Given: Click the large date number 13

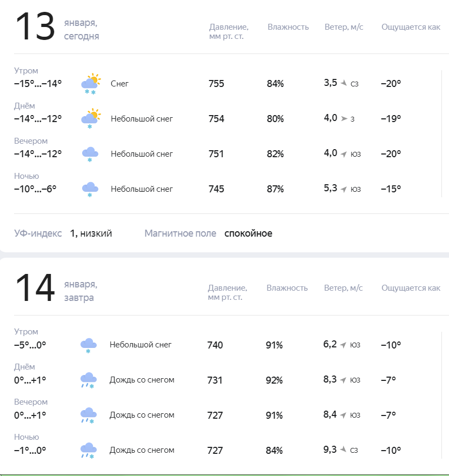Looking at the screenshot, I should [x=35, y=27].
